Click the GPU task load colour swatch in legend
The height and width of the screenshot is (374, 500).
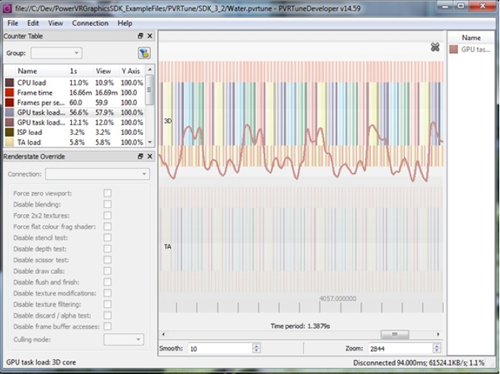[x=454, y=50]
